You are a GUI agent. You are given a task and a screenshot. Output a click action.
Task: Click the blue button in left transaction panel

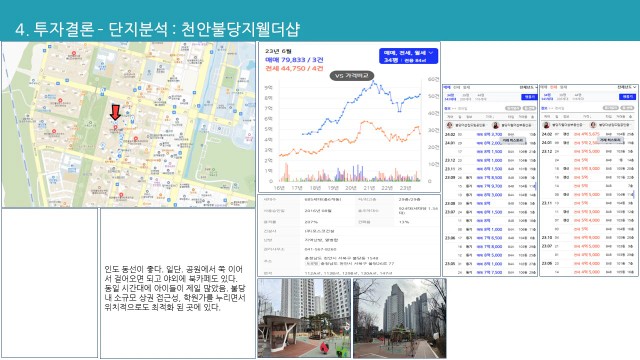(529, 97)
